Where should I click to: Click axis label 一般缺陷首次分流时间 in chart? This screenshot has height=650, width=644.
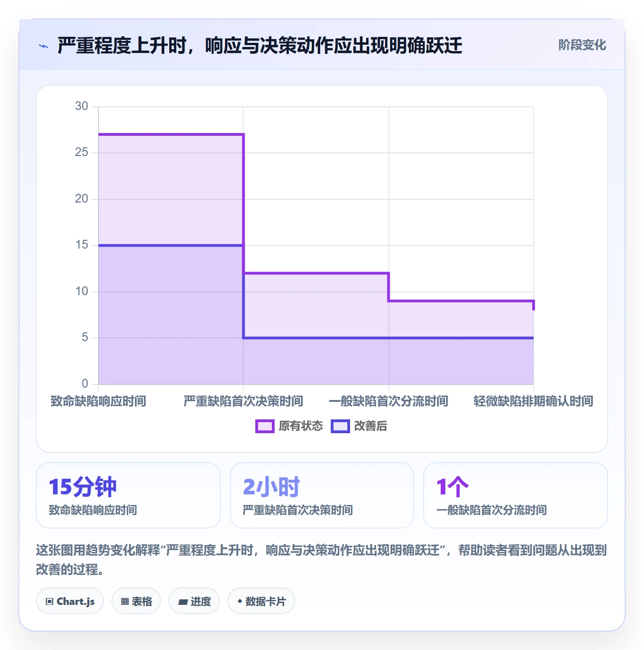tap(389, 401)
